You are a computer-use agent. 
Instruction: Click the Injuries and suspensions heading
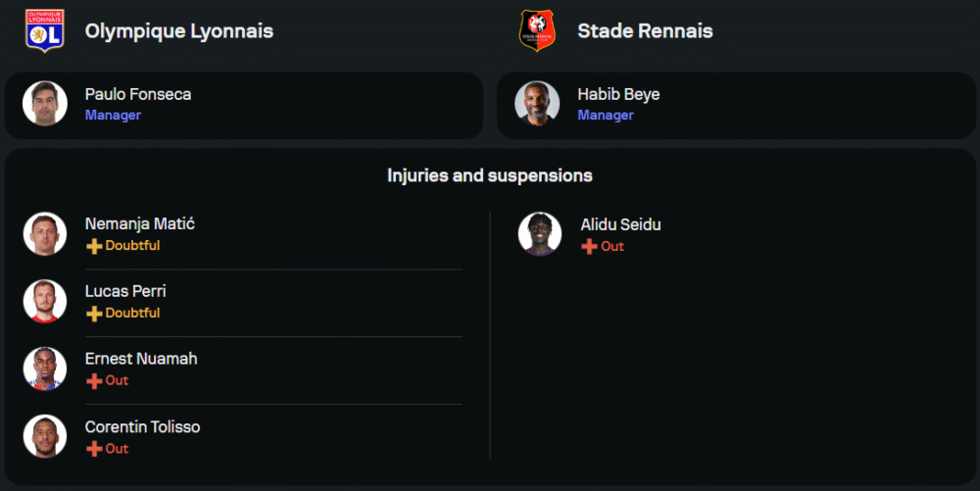[x=489, y=176]
